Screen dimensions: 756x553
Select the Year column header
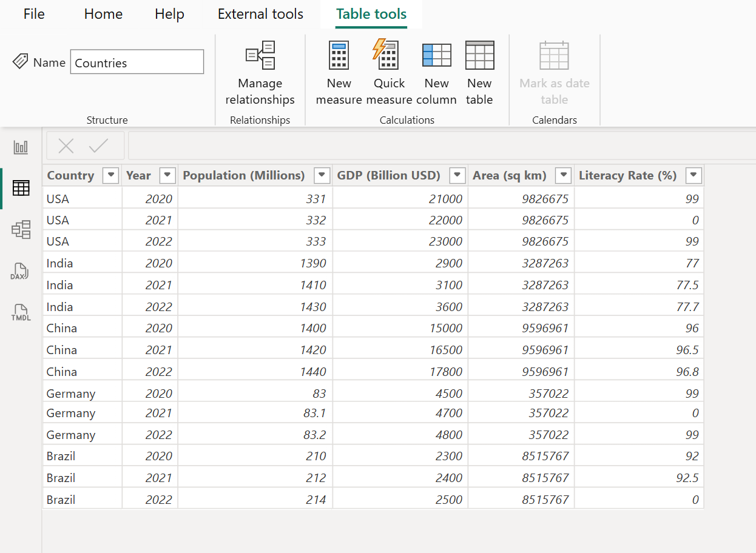[138, 175]
